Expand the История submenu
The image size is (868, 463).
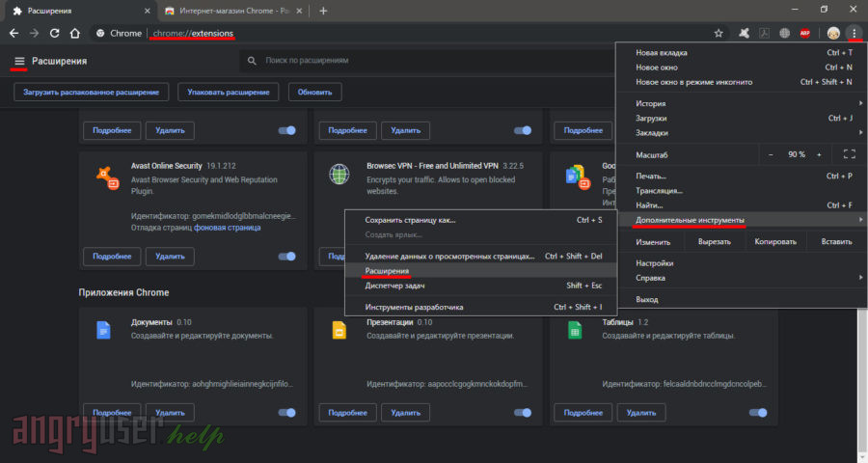pos(743,103)
